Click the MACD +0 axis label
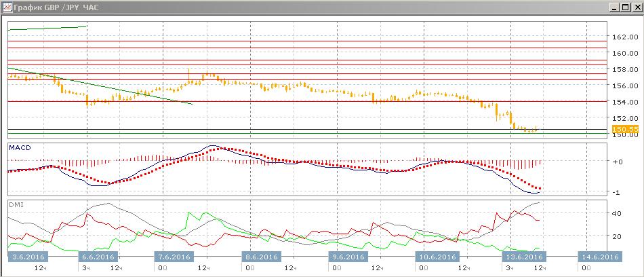The width and height of the screenshot is (644, 277). pos(618,162)
